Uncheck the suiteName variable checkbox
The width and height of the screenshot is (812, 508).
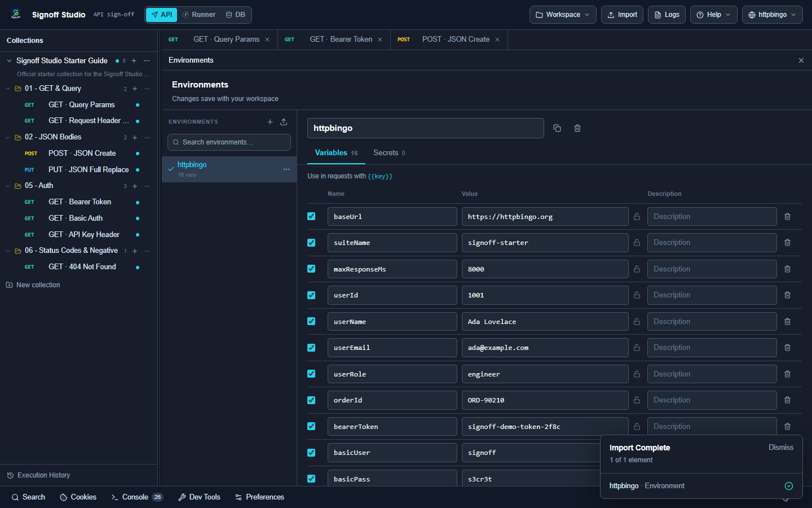[x=311, y=243]
